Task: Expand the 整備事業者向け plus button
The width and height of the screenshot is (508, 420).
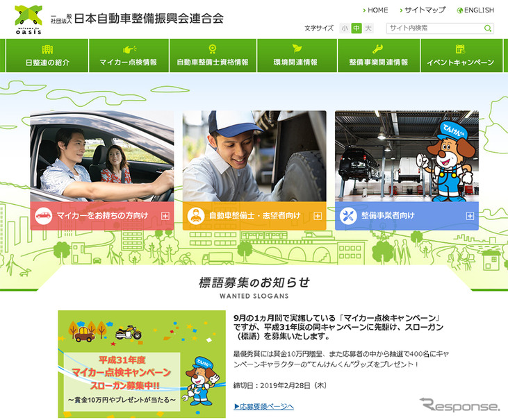Action: tap(470, 216)
